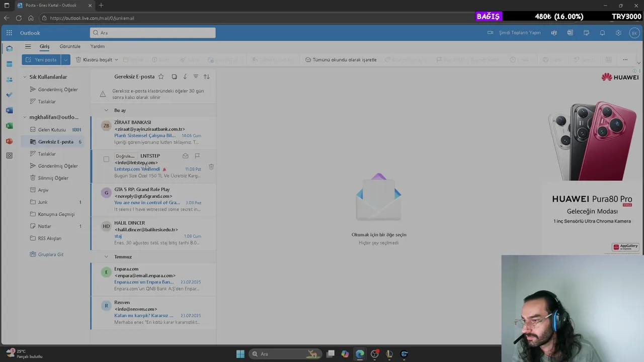
Task: Open the People contacts module
Action: [9, 79]
